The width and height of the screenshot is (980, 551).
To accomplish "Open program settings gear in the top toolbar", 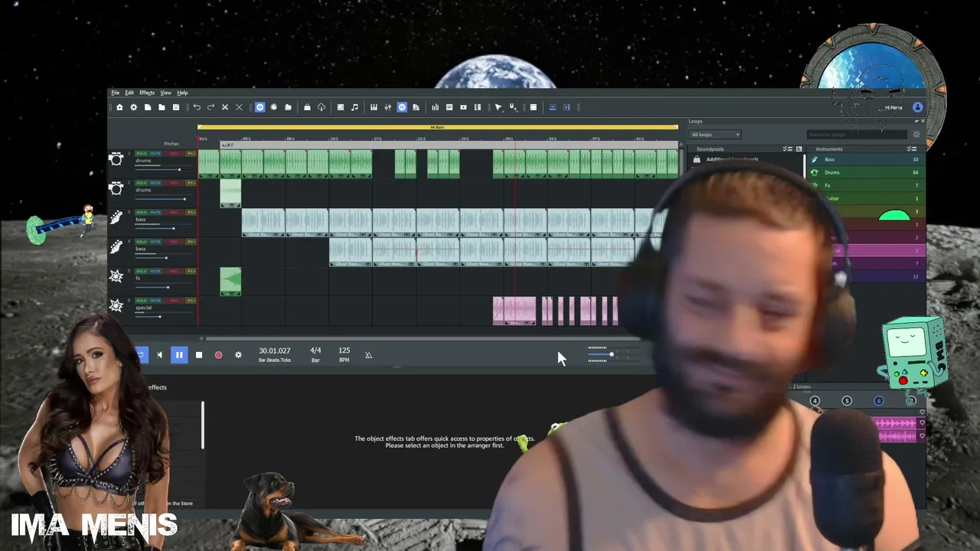I will point(133,107).
